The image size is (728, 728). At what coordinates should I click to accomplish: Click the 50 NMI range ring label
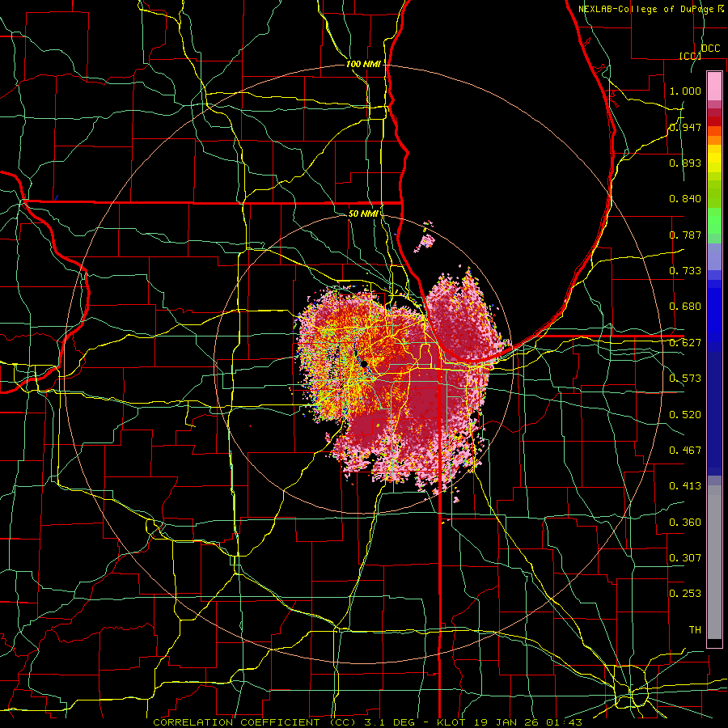coord(363,214)
